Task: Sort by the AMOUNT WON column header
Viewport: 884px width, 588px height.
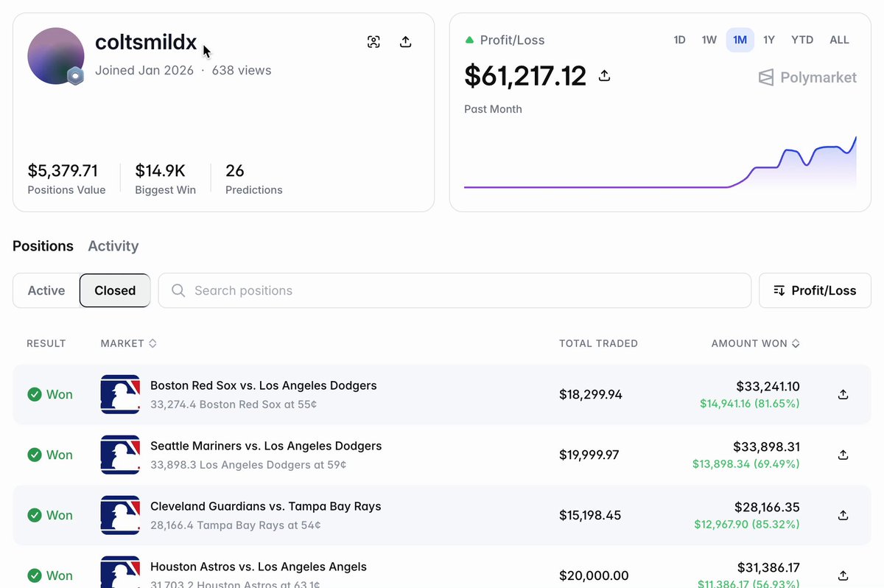Action: [755, 343]
